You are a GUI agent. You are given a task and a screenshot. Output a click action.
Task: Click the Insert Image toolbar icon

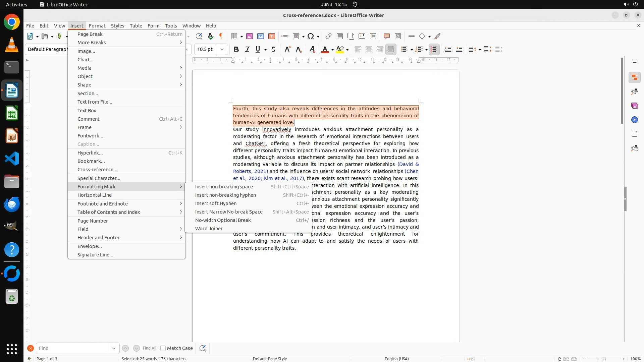tap(250, 36)
